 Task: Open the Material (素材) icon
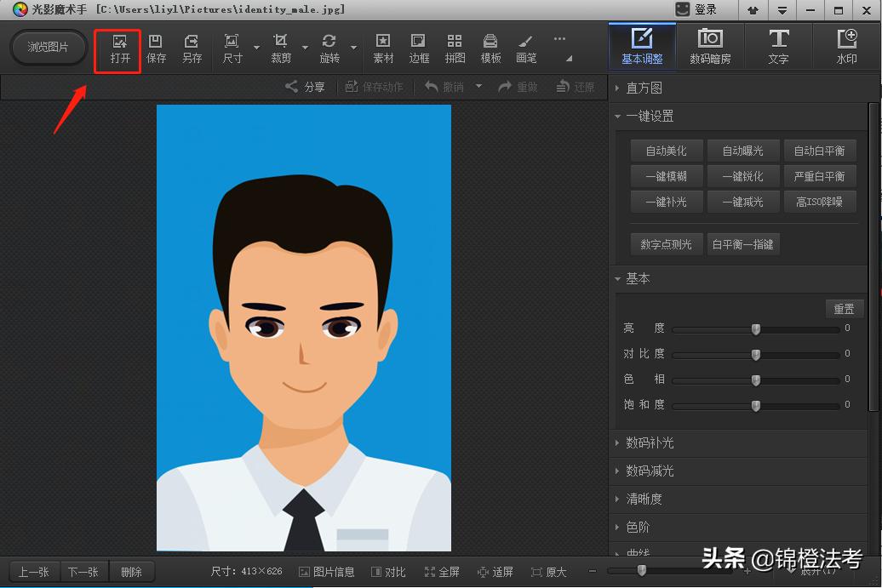coord(383,49)
